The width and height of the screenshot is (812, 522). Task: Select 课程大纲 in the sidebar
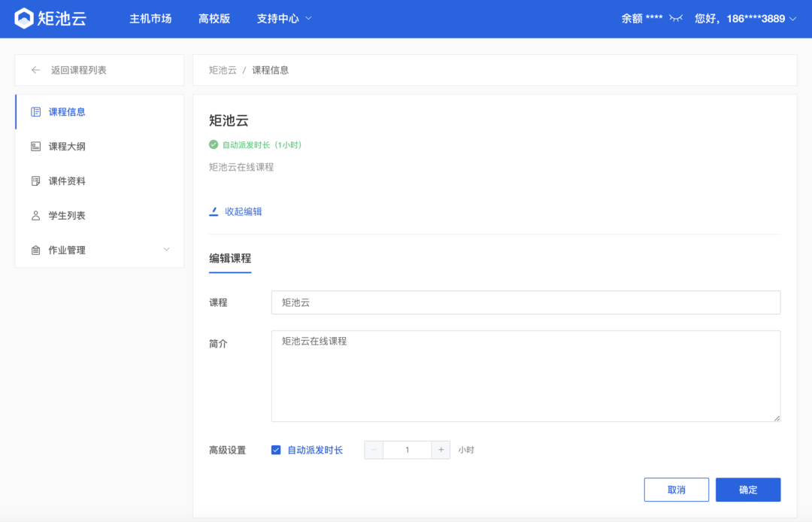tap(99, 147)
